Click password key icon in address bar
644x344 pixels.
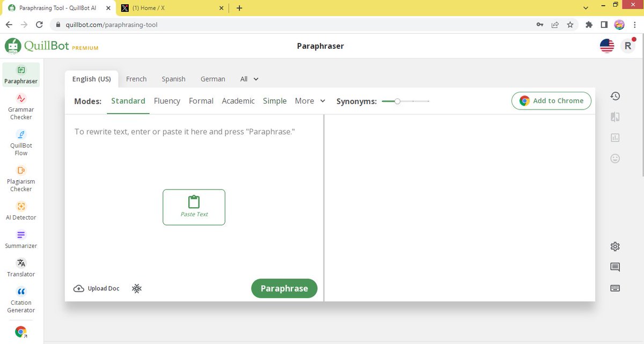coord(540,25)
